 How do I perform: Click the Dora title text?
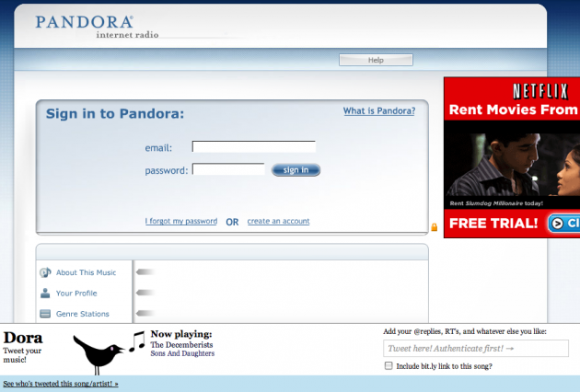(x=23, y=338)
